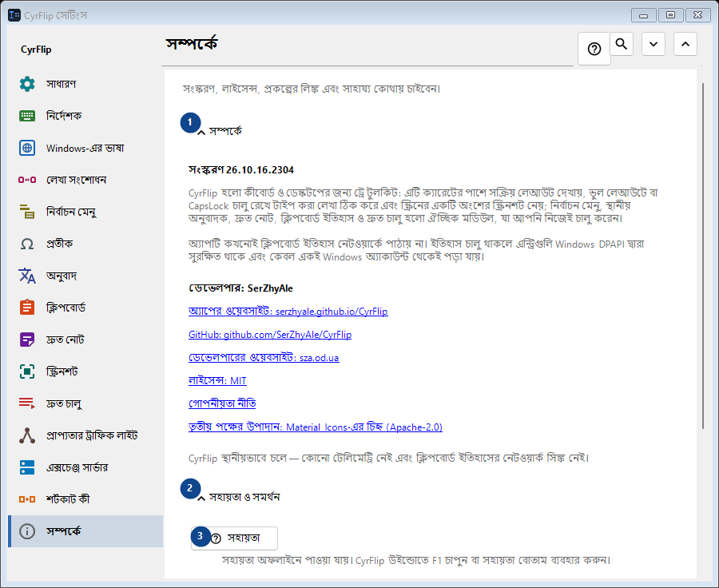Collapse the সম্পর্কে section

pos(201,132)
